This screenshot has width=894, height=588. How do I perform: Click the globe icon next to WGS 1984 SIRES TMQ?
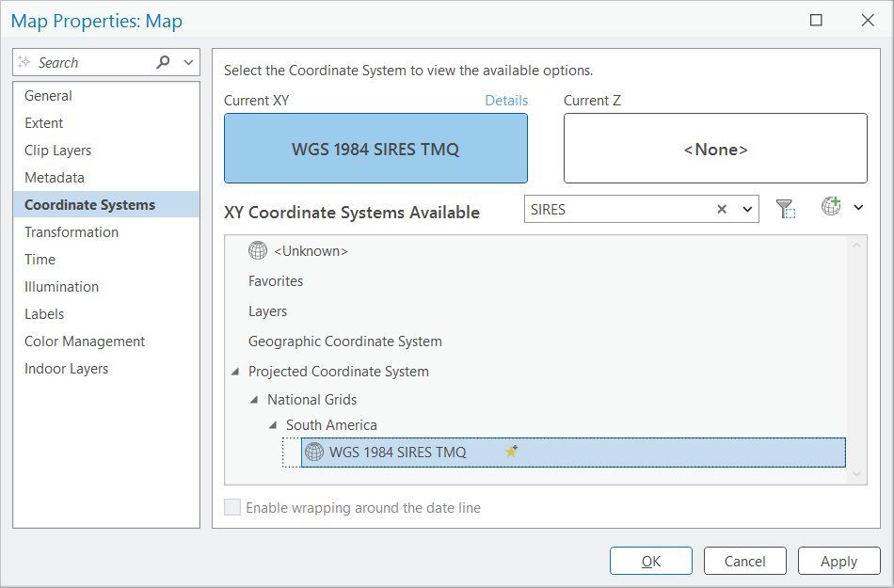[314, 452]
